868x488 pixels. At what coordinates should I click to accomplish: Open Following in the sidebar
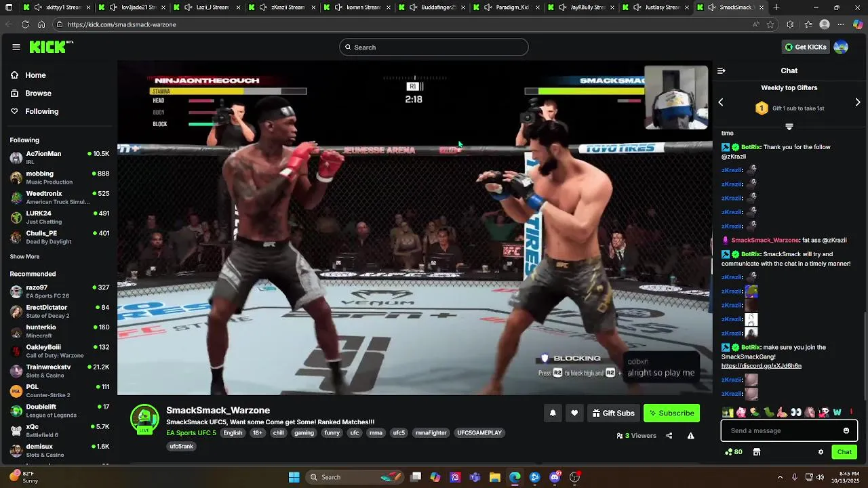coord(42,111)
